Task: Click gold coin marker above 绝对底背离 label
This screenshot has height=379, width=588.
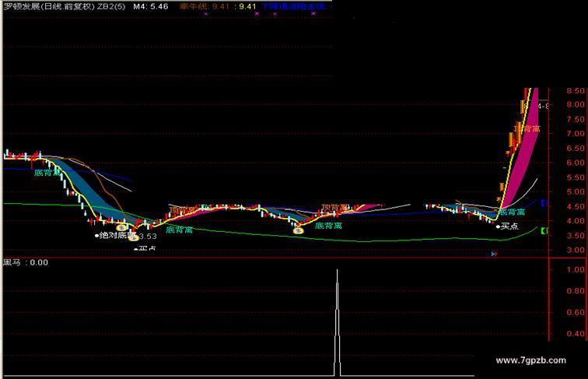Action: pos(121,227)
